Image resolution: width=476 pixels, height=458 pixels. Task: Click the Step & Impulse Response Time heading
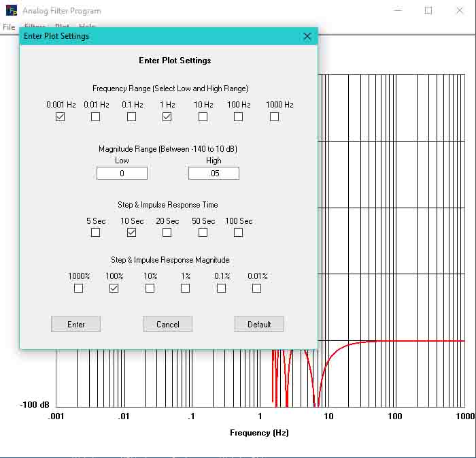167,205
